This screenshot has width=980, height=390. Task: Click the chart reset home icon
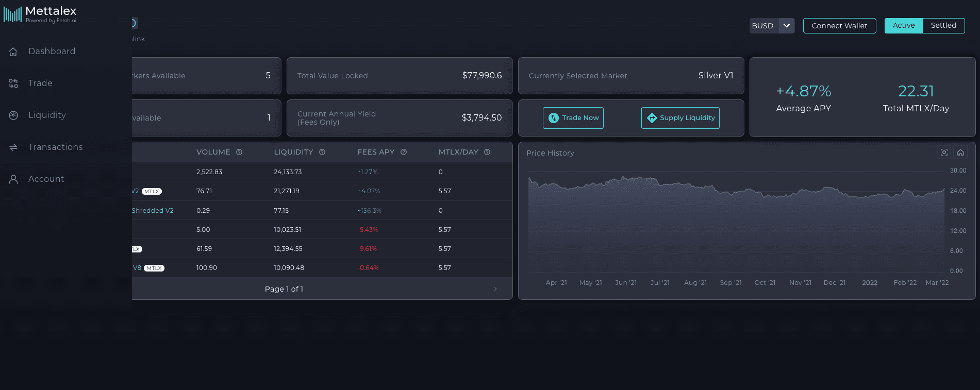coord(960,152)
